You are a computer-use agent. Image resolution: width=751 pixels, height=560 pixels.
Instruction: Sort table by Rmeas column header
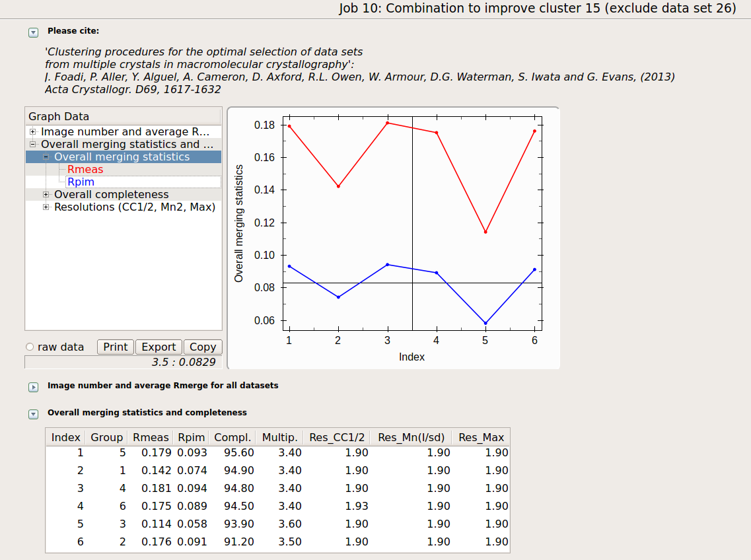151,437
